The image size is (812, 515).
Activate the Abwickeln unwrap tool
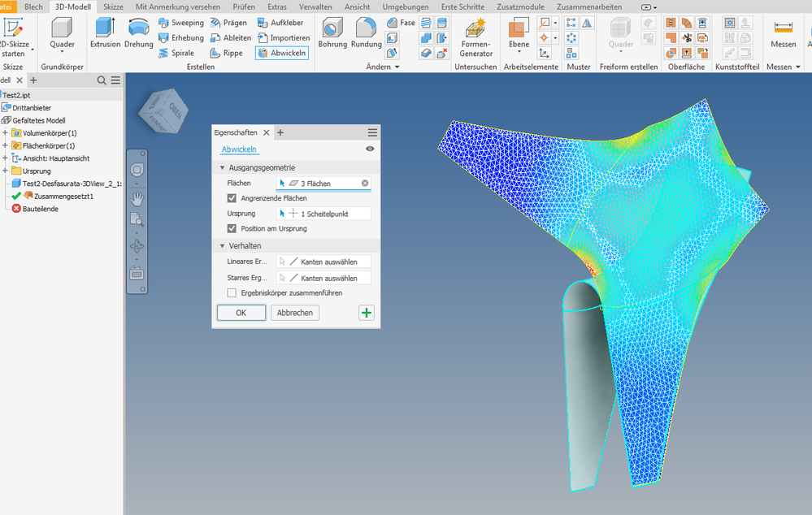tap(282, 53)
